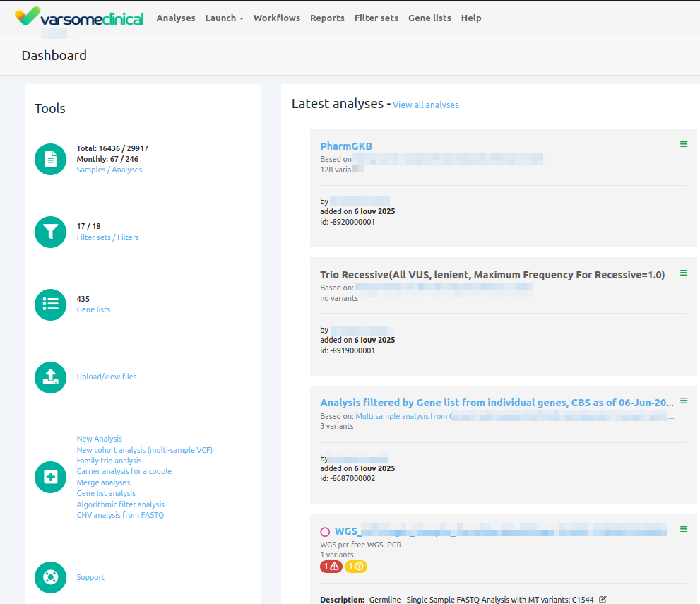Click the New Analysis plus icon
Viewport: 700px width, 604px height.
pos(50,477)
